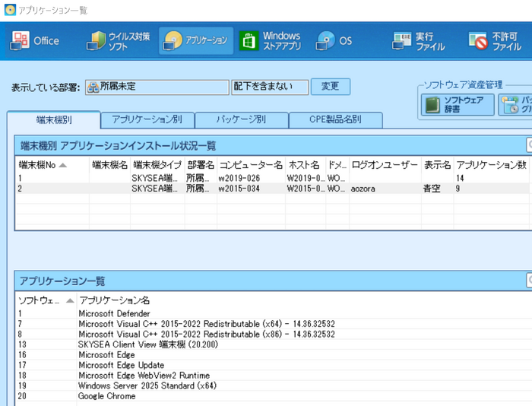Switch to the アプリケーション別 tab
The width and height of the screenshot is (532, 406).
[147, 120]
